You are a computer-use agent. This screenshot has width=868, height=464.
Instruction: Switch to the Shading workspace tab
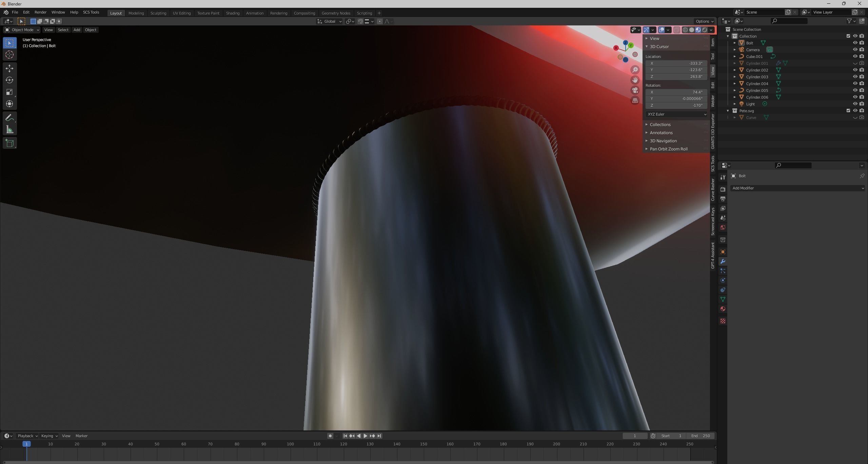(x=233, y=13)
